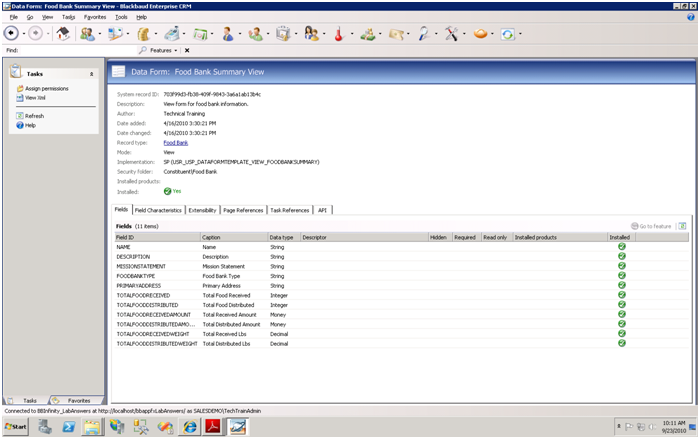This screenshot has width=700, height=439.
Task: Expand Back button history dropdown arrow
Action: pos(23,34)
